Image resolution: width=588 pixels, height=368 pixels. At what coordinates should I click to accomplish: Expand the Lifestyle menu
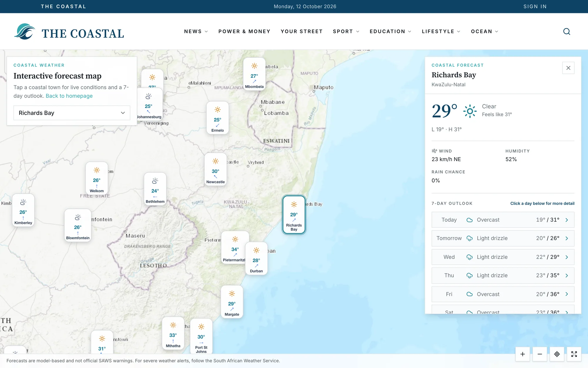tap(441, 32)
